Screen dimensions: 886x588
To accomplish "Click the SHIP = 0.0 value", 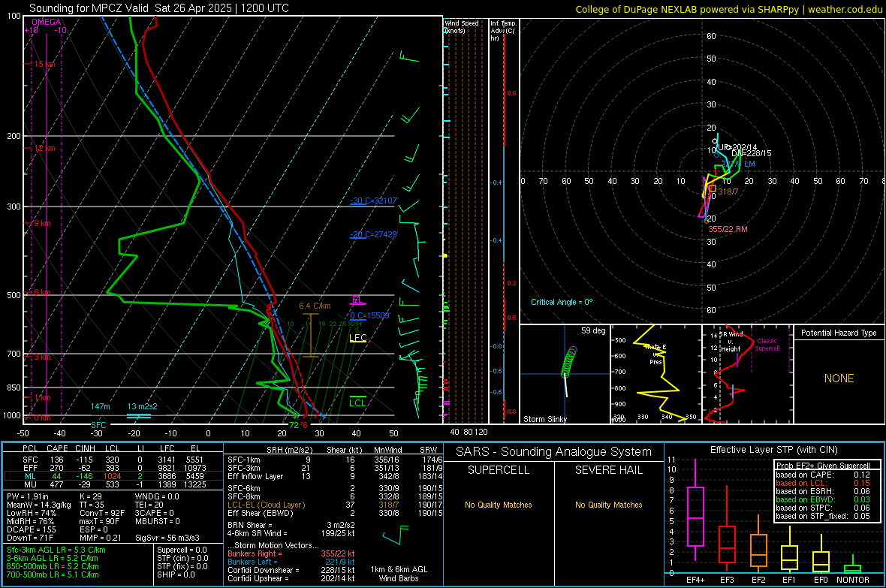I will pyautogui.click(x=176, y=574).
